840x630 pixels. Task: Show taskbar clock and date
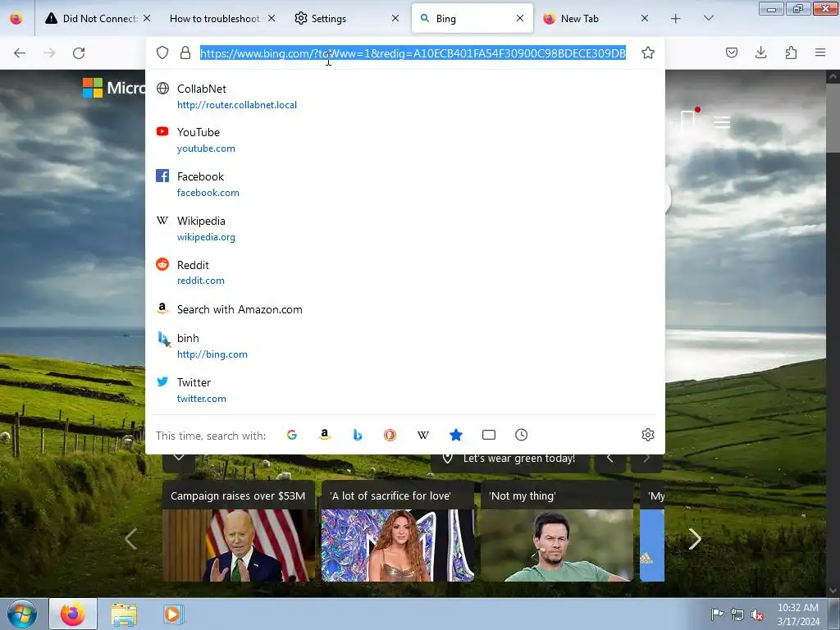click(x=798, y=614)
